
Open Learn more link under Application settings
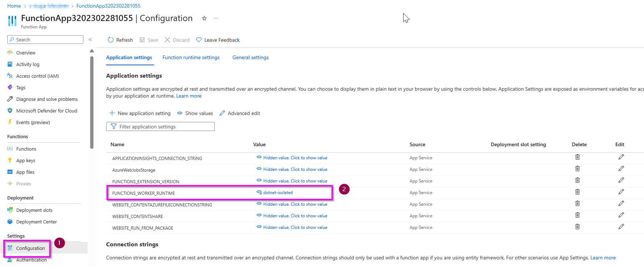(x=189, y=96)
